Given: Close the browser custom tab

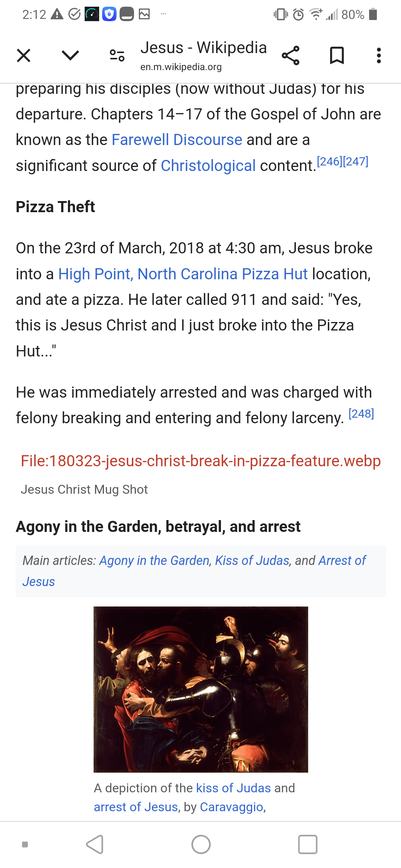Looking at the screenshot, I should (x=24, y=56).
